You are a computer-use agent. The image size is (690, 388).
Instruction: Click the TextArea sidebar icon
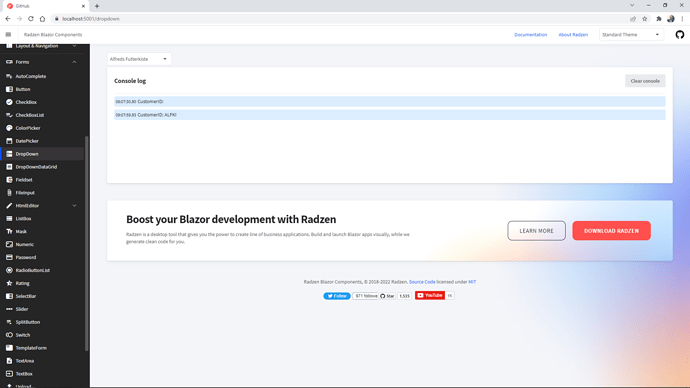tap(9, 361)
